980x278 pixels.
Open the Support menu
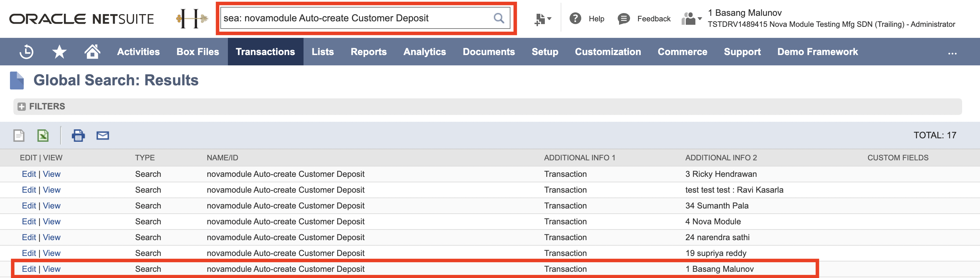(x=742, y=52)
